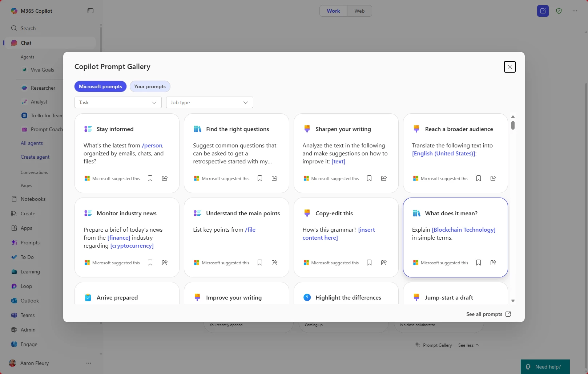Screen dimensions: 588x374
Task: Open the Jump-start a draft prompt card
Action: tap(455, 293)
